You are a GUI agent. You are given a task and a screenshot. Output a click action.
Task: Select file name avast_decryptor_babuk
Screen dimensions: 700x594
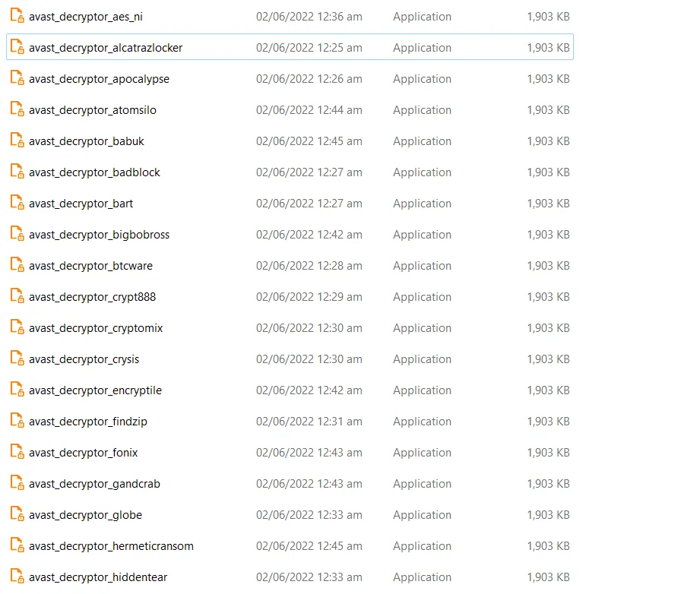[87, 141]
